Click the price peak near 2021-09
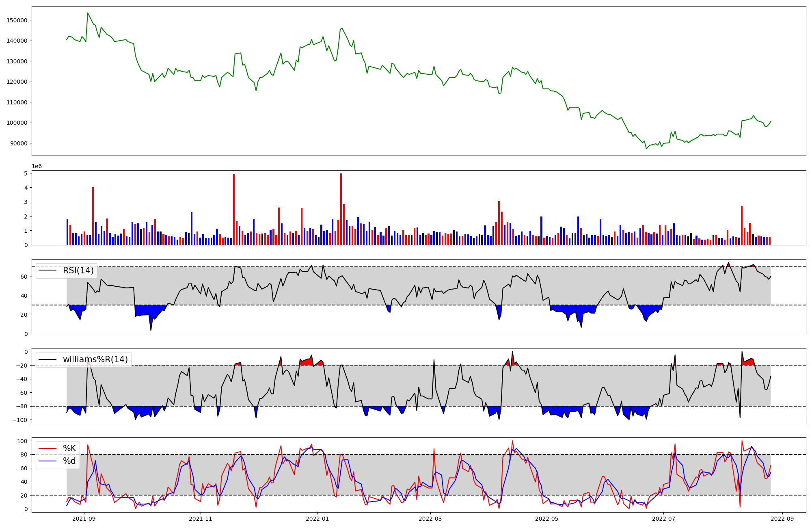This screenshot has width=812, height=528. coord(88,13)
